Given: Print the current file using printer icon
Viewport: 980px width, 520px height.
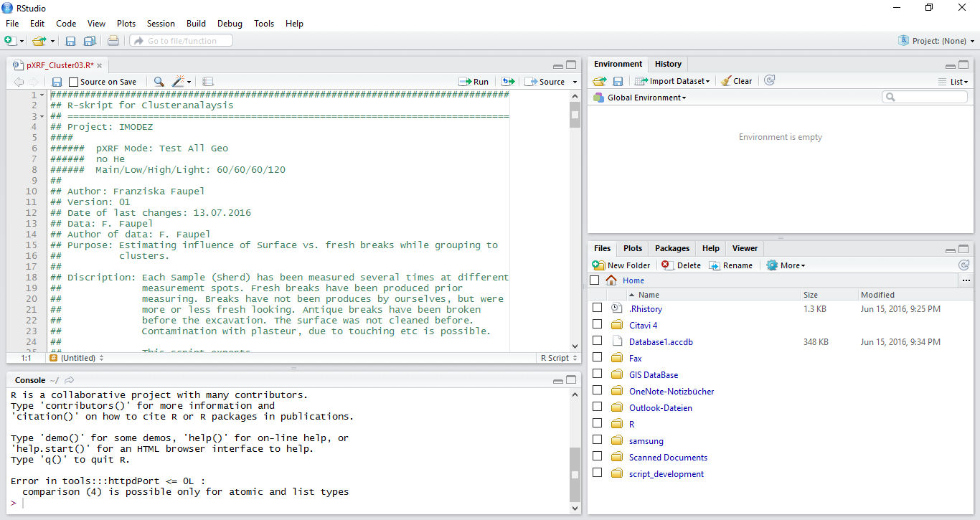Looking at the screenshot, I should [x=113, y=41].
